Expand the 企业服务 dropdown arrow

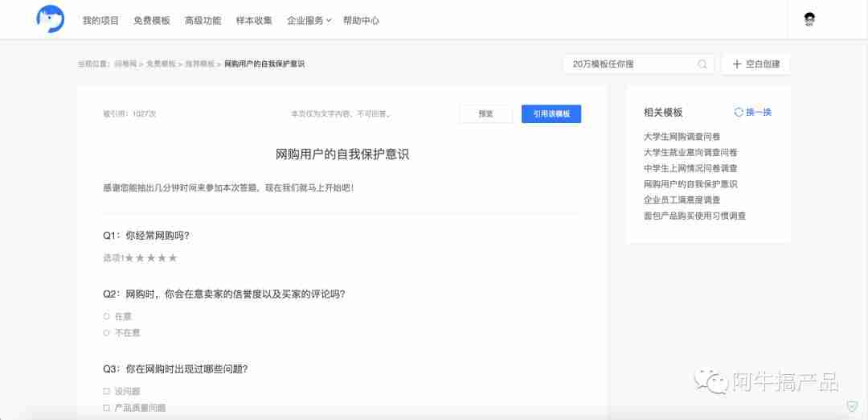pyautogui.click(x=329, y=21)
